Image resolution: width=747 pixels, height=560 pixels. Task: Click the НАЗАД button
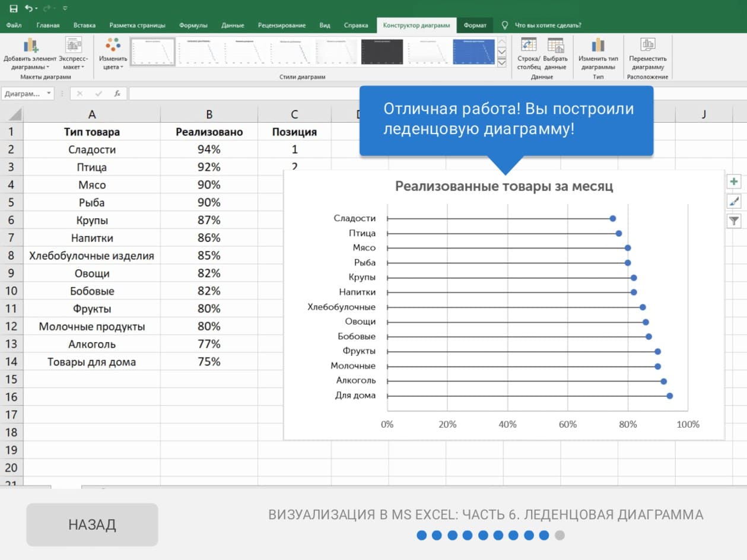92,524
